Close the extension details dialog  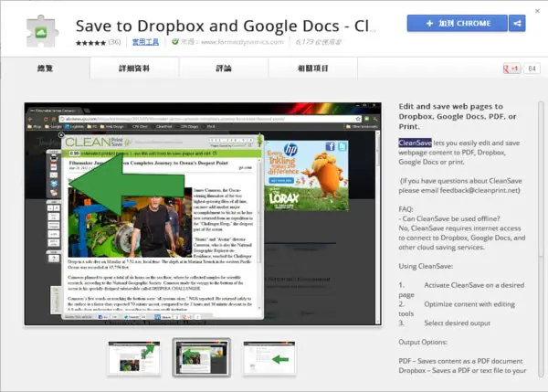coord(537,11)
